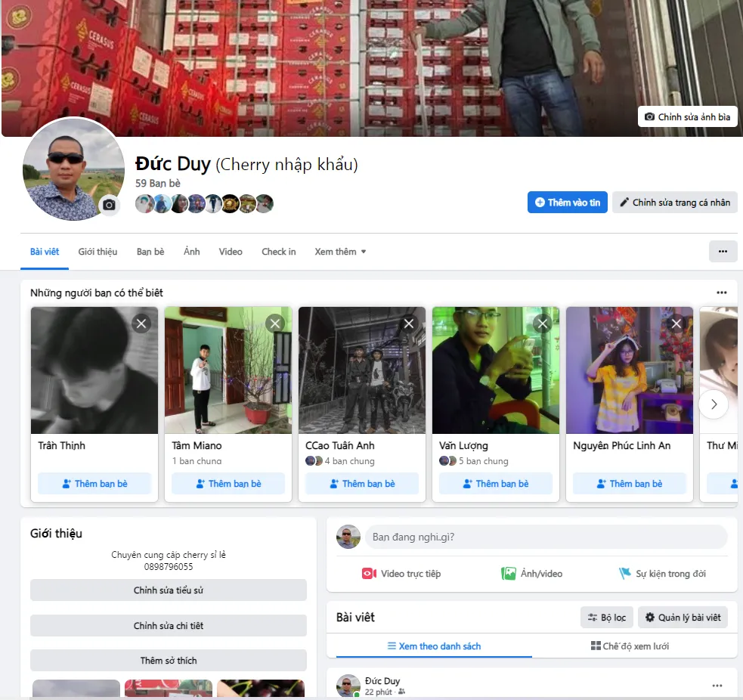This screenshot has height=700, width=743.
Task: Click the camera icon on profile picture
Action: pos(110,205)
